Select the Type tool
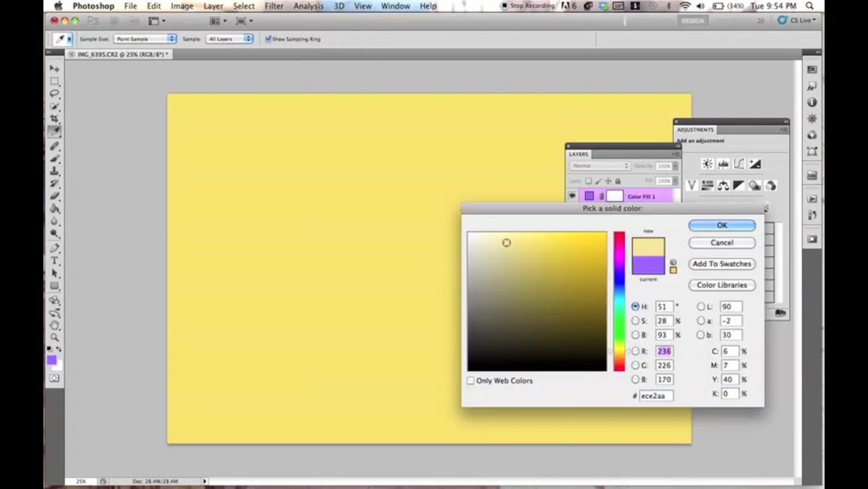 click(54, 260)
